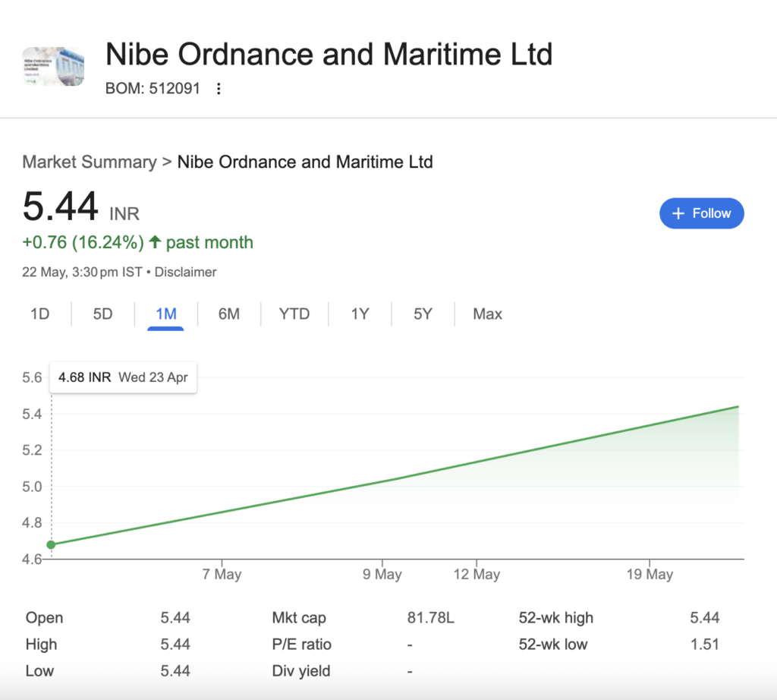The width and height of the screenshot is (777, 700).
Task: Click the Mkt cap label
Action: (x=299, y=618)
